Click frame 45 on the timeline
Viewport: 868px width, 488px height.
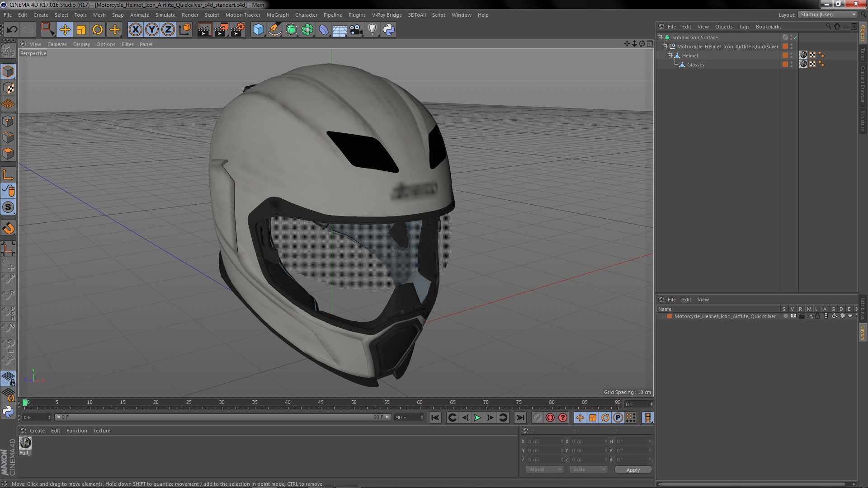[321, 403]
